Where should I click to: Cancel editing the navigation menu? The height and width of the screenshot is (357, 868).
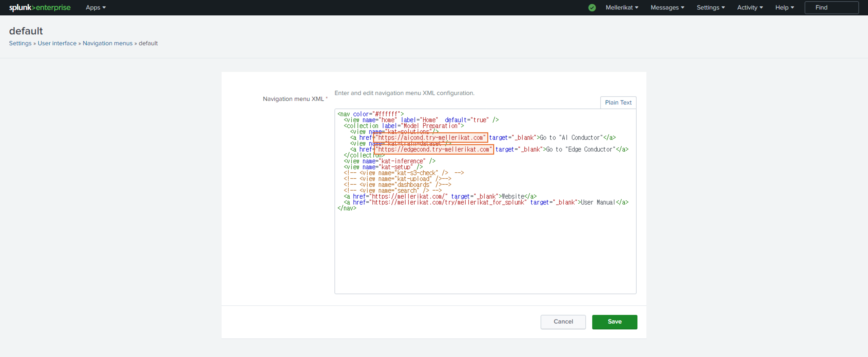563,322
